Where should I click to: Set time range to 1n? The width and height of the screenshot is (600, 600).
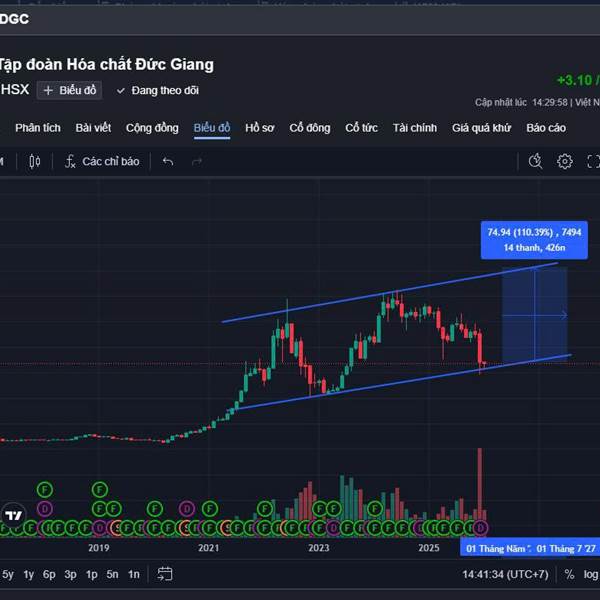(134, 574)
